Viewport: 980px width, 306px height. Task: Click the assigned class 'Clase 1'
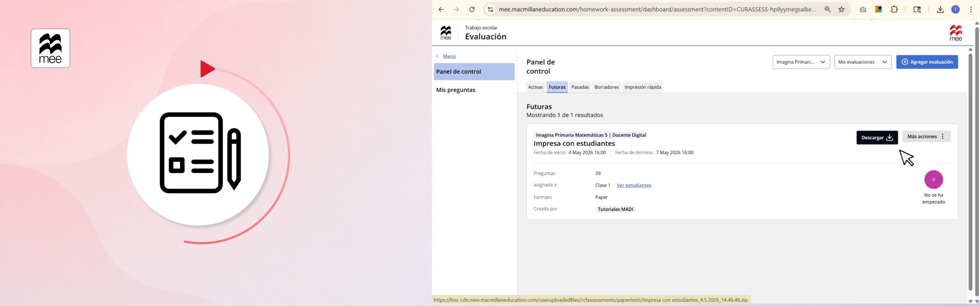click(603, 185)
